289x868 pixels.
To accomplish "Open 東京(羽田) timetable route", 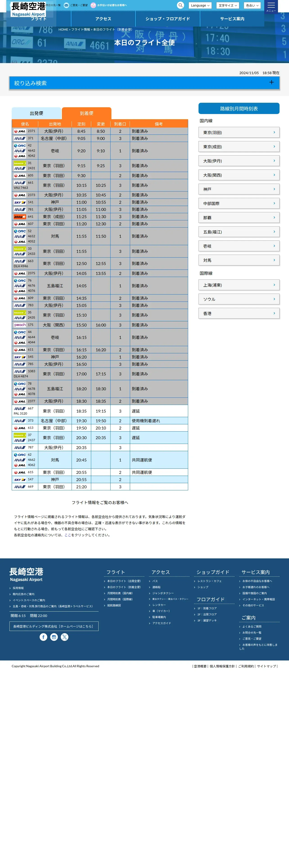I will click(x=239, y=132).
